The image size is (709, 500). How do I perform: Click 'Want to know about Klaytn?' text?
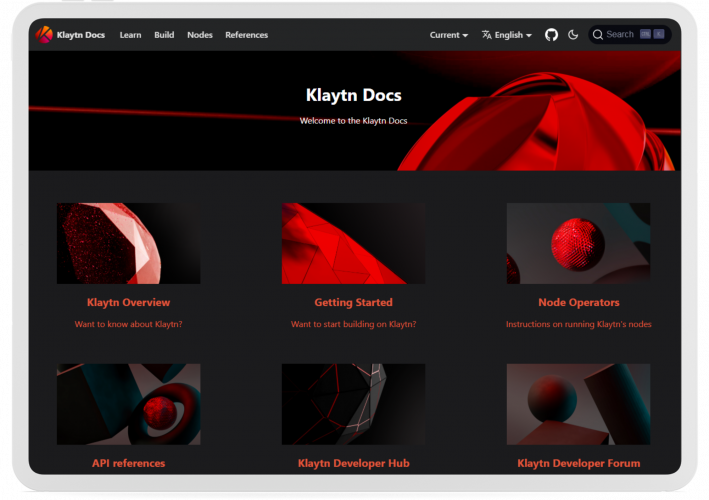[x=128, y=324]
